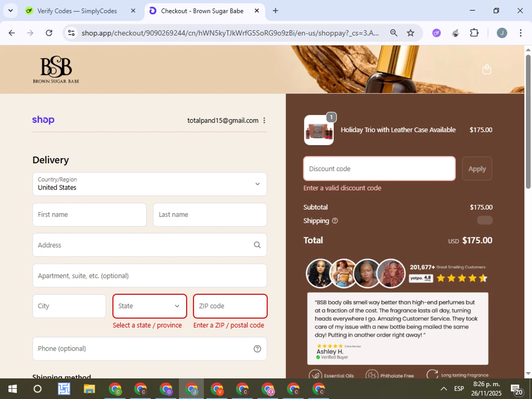Open the gray bird extension icon
Screen dimensions: 532x399
[456, 33]
